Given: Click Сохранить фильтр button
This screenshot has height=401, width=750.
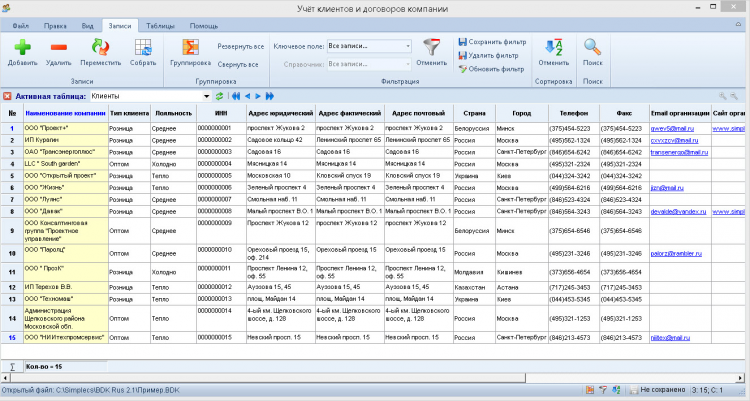Looking at the screenshot, I should click(x=491, y=41).
